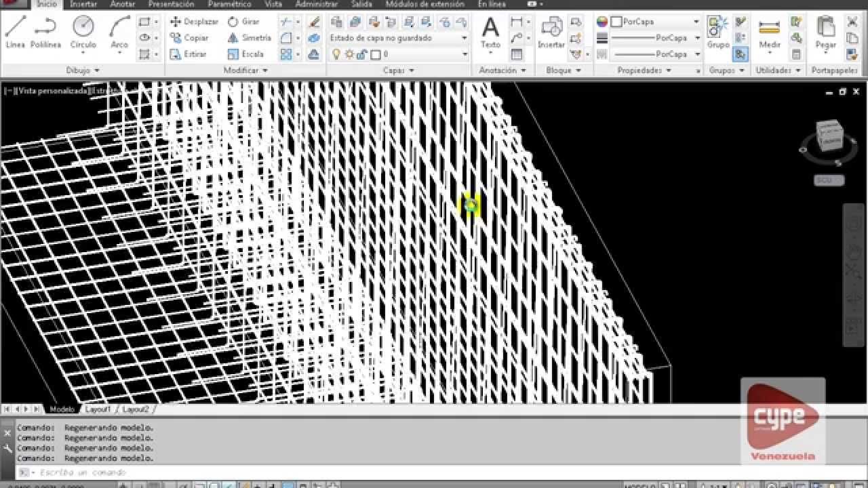868x488 pixels.
Task: Choose the Desplazar (move) tool
Action: (194, 22)
